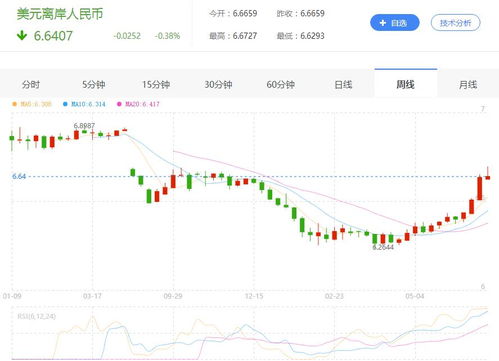Select the 60分钟 interval tab
Screen dimensions: 499x361
click(281, 85)
